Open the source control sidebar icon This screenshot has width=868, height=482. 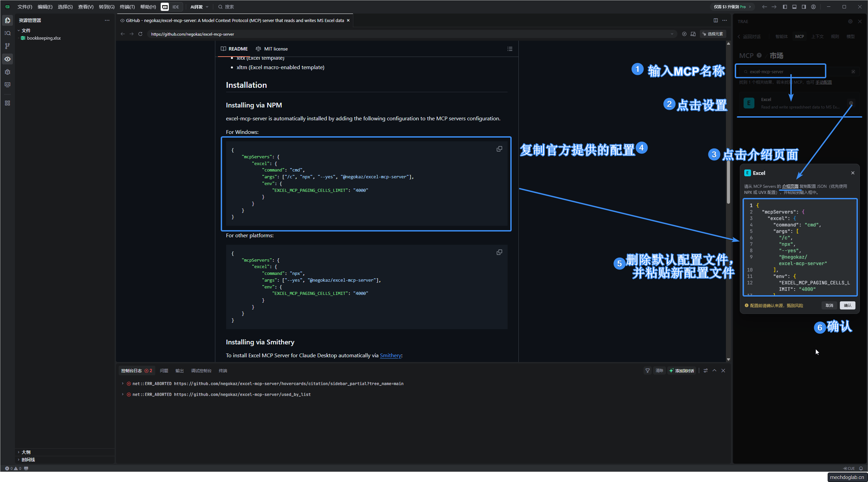7,46
